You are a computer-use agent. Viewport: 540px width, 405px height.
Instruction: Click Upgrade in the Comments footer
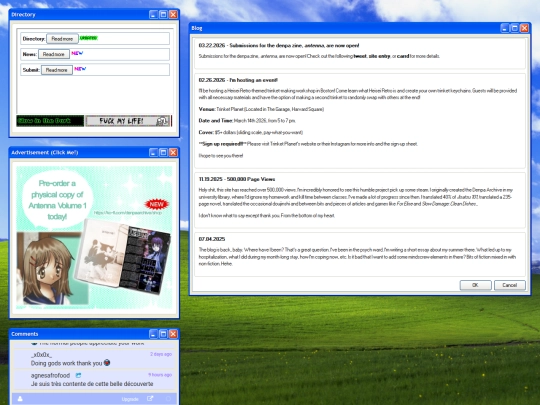point(130,399)
